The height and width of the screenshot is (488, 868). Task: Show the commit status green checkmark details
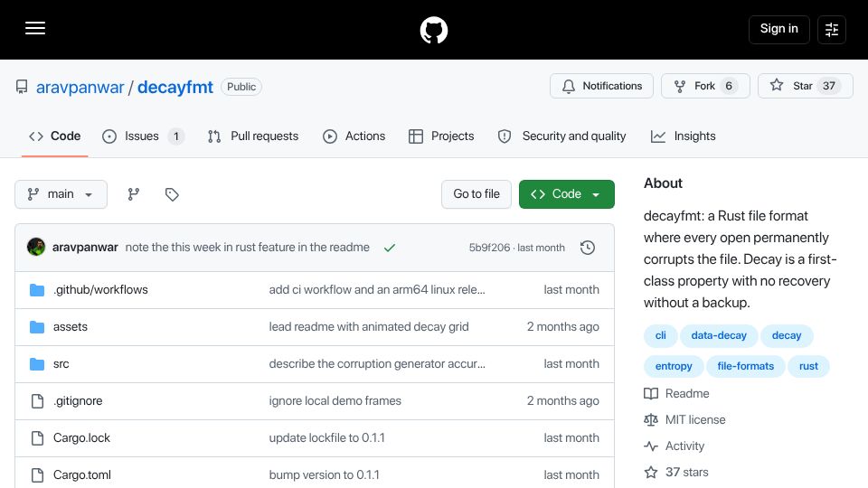(x=390, y=248)
